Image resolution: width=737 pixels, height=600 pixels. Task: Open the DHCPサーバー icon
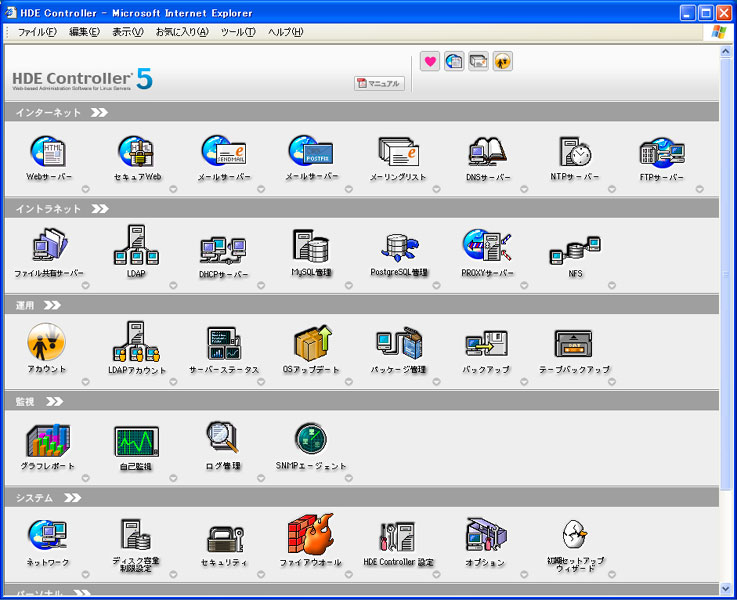tap(223, 251)
